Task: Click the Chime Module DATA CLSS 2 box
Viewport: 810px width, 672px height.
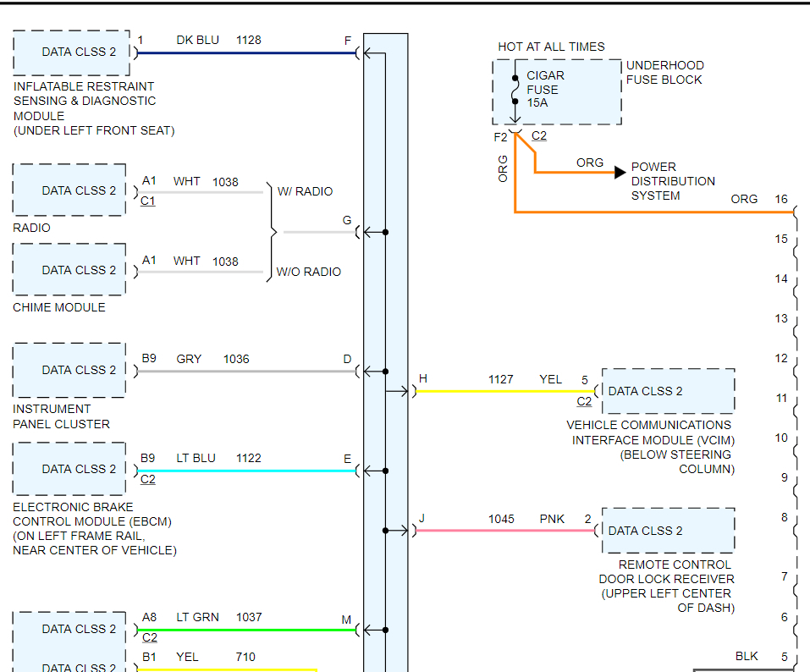Action: pos(69,270)
